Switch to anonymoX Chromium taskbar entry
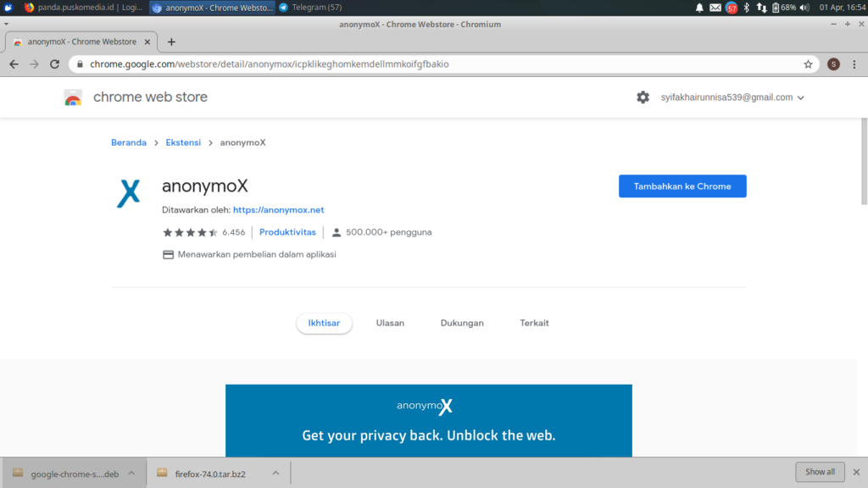 (213, 8)
